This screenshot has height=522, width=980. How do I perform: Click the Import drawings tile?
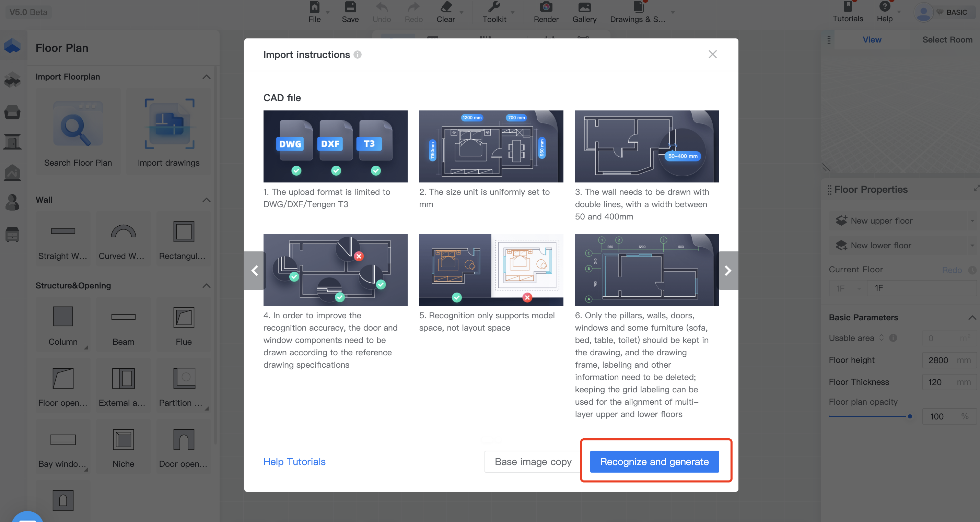point(168,132)
